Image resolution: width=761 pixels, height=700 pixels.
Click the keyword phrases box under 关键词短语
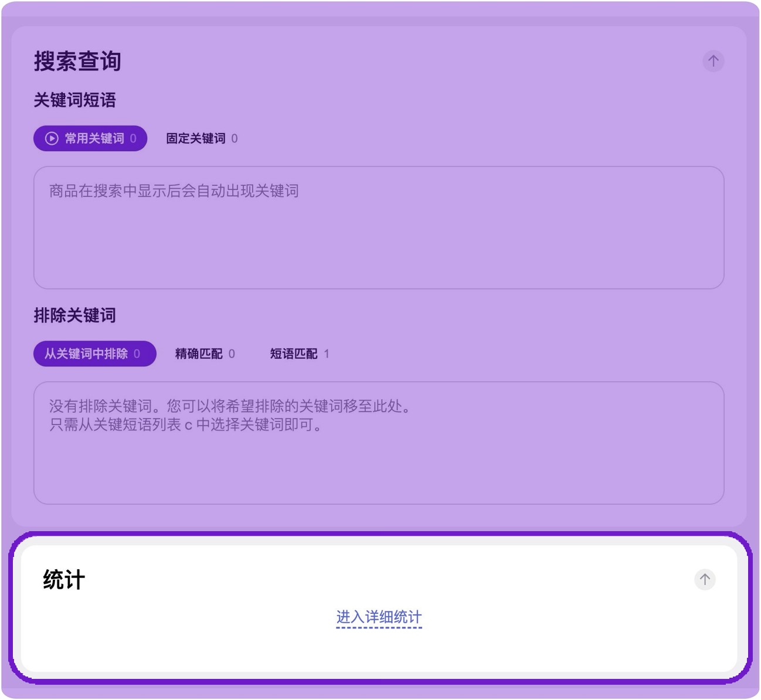(x=379, y=227)
